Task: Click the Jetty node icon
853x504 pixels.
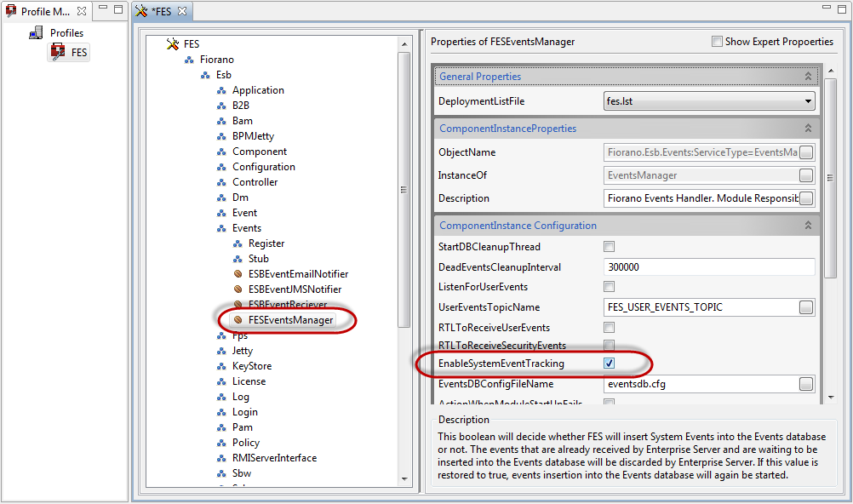Action: coord(221,351)
